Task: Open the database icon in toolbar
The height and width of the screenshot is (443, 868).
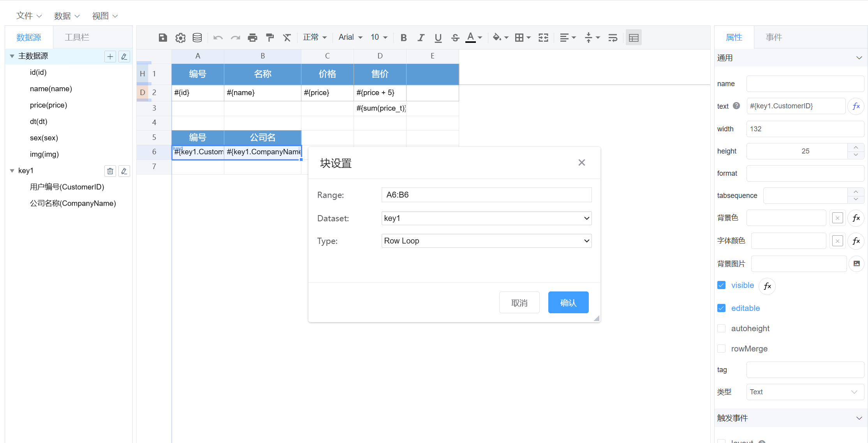Action: pyautogui.click(x=197, y=37)
